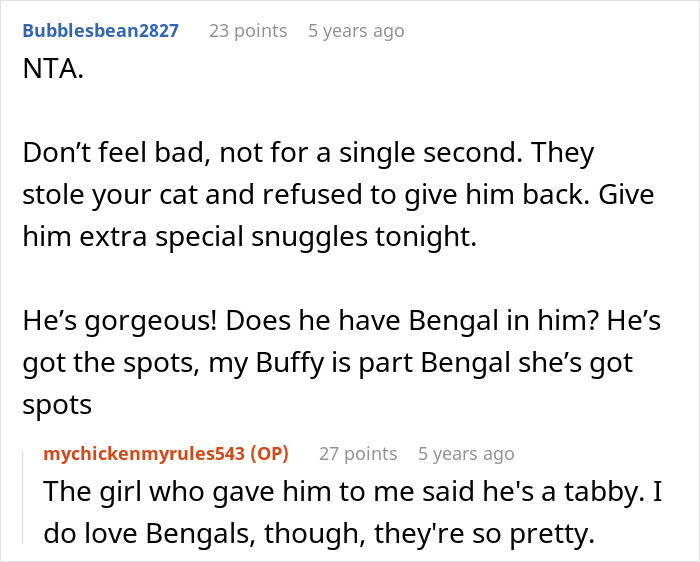
Task: Click the reply line "I do love Bengals"
Action: click(x=320, y=535)
